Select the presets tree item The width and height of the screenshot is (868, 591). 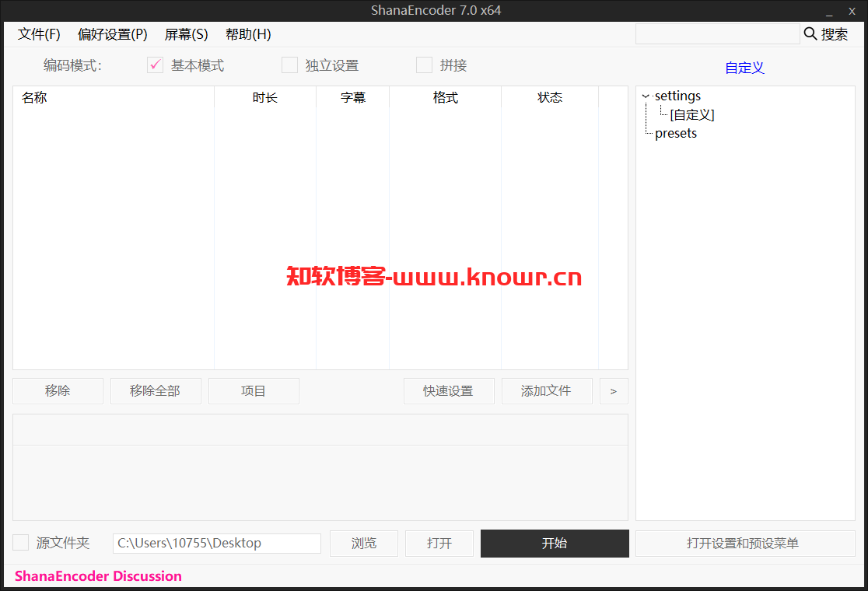tap(676, 133)
